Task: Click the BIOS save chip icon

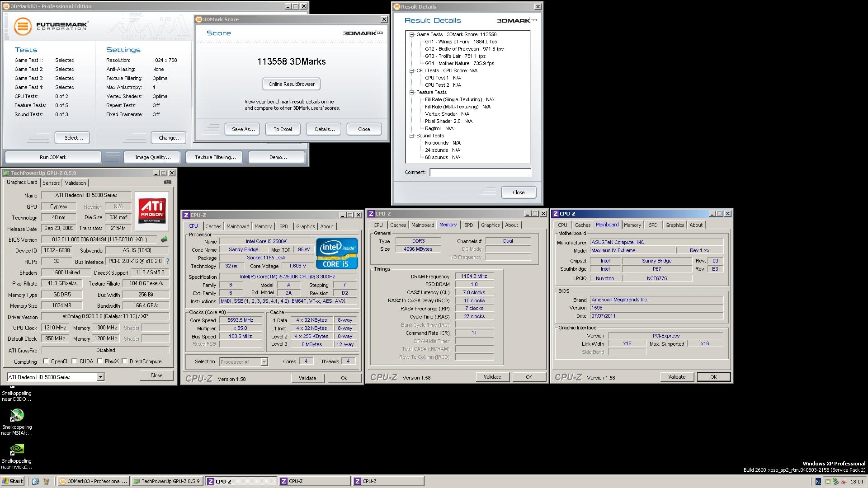Action: pos(164,239)
